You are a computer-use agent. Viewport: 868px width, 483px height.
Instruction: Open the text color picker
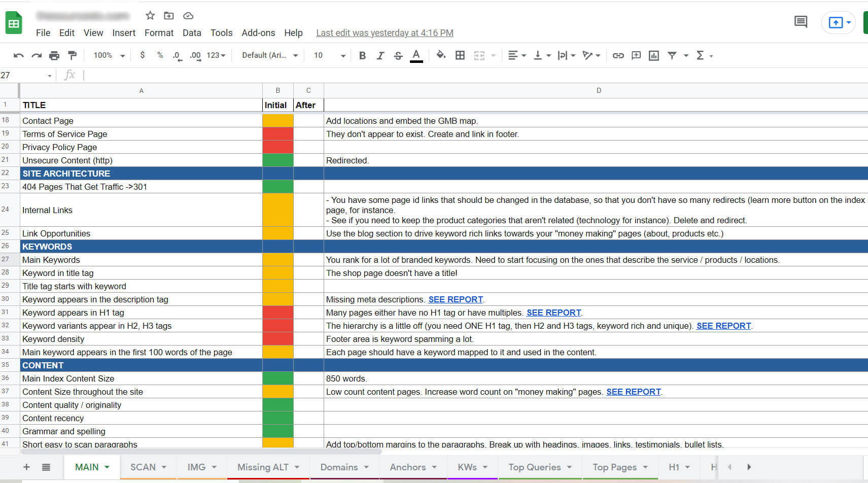416,55
